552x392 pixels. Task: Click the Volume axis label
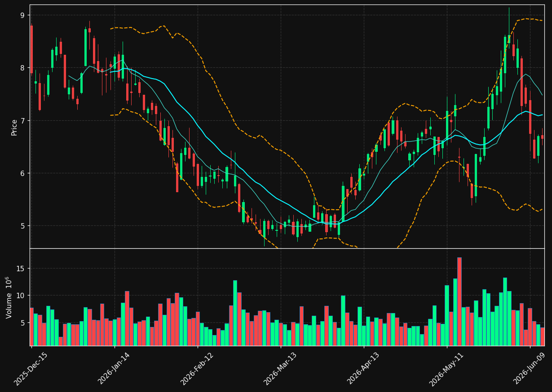pos(9,298)
